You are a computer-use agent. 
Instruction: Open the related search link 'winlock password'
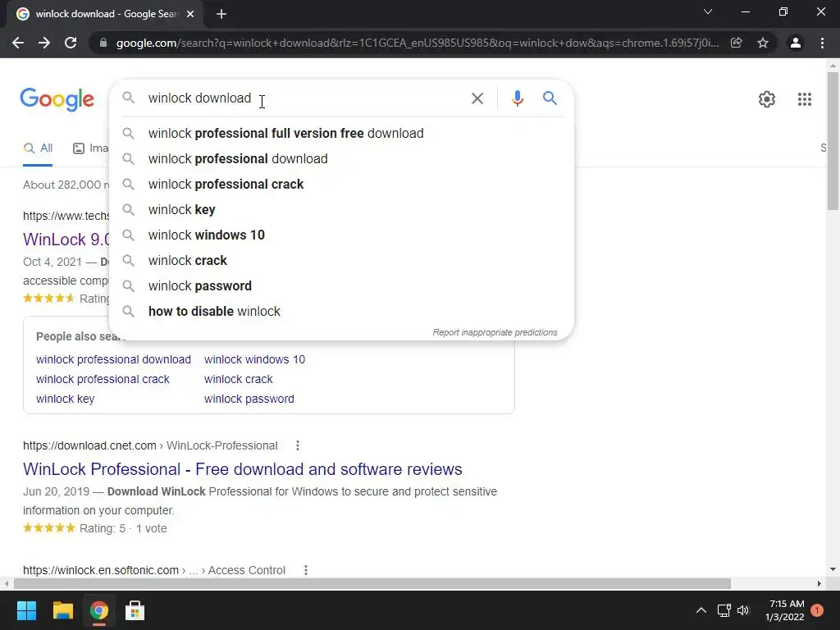[x=249, y=399]
